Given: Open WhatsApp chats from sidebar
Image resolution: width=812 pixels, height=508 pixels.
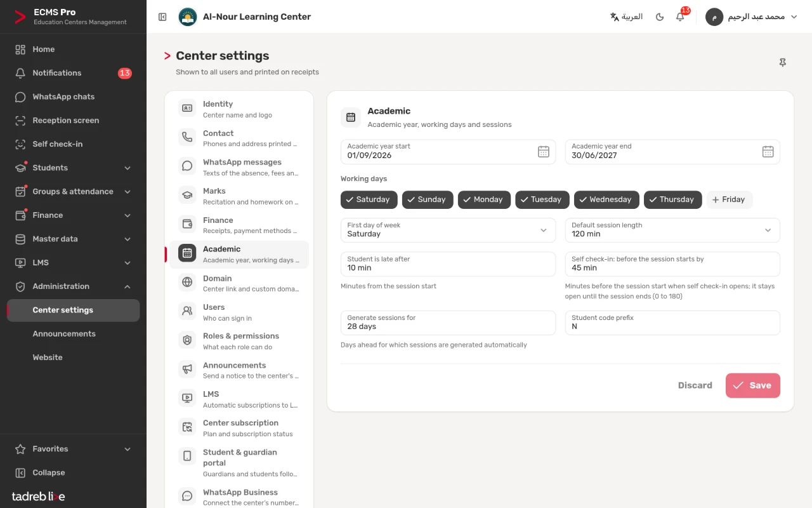Looking at the screenshot, I should pyautogui.click(x=73, y=97).
